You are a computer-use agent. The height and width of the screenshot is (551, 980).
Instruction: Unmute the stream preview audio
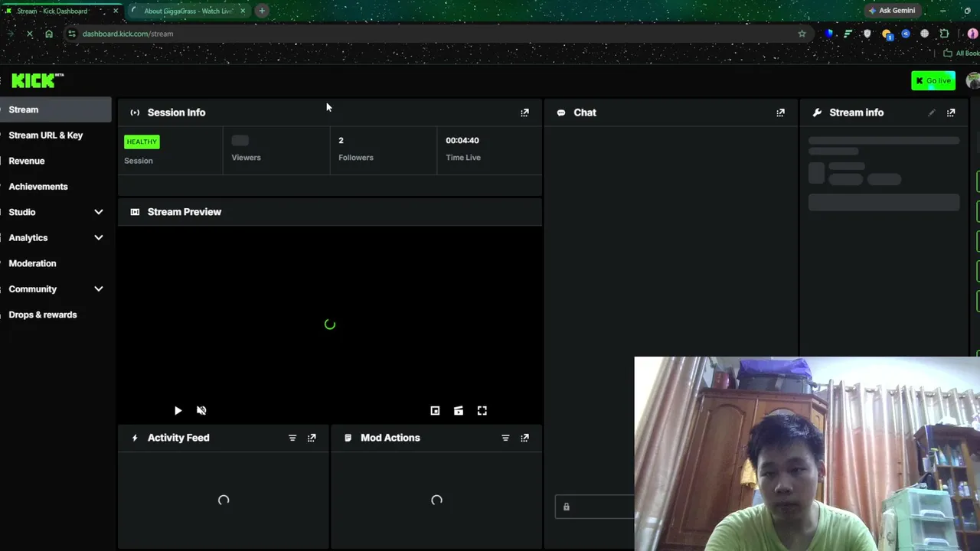pos(201,411)
